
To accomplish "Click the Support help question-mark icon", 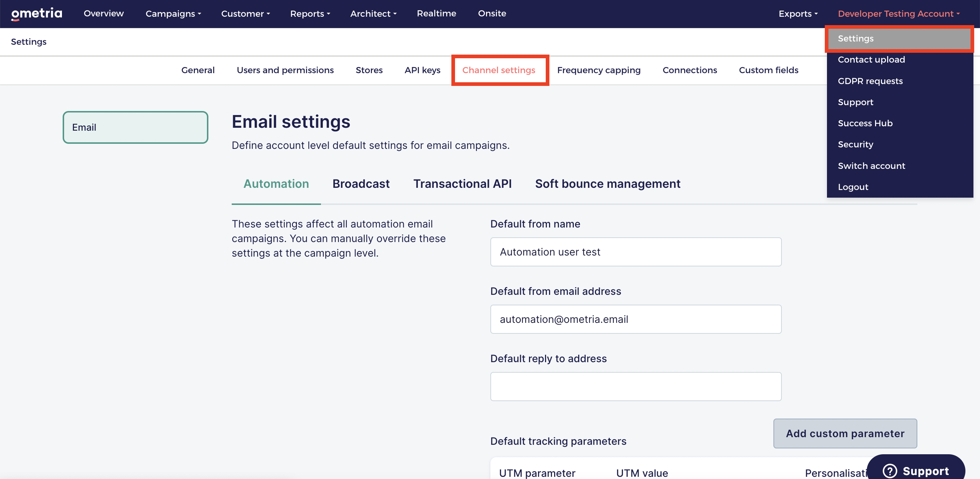I will [889, 471].
